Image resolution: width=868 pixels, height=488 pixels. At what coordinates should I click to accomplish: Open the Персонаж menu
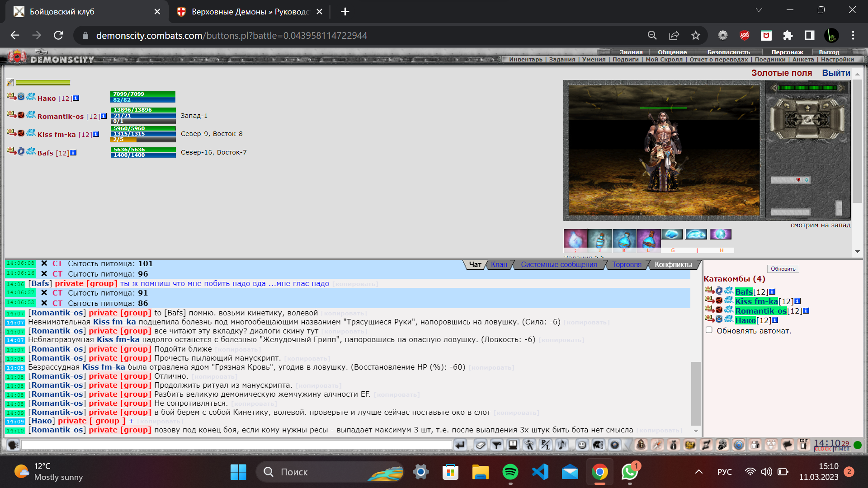pos(787,52)
